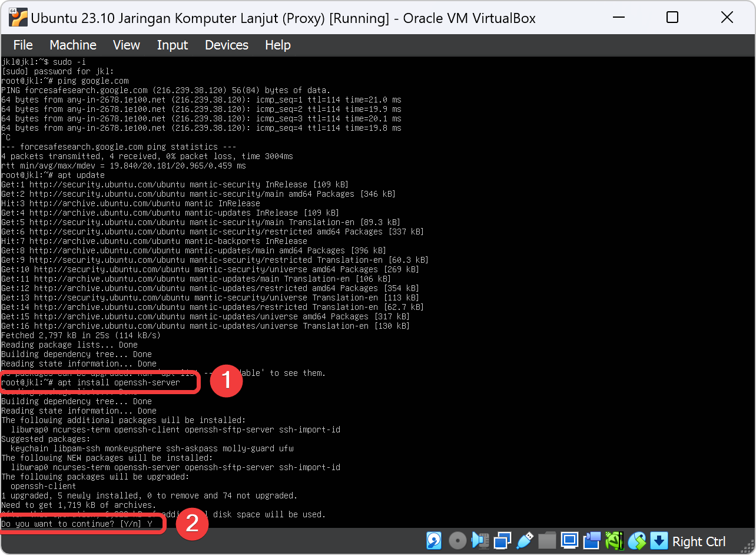This screenshot has width=756, height=555.
Task: Click the 'apt install openssh-server' command line
Action: tap(91, 382)
